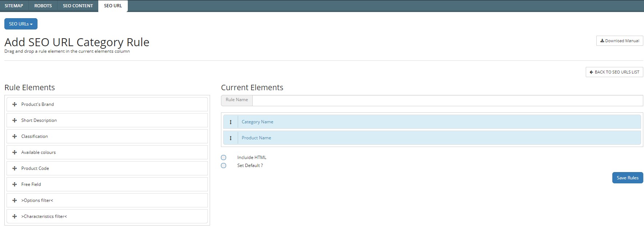The height and width of the screenshot is (227, 644).
Task: Click the Classification label
Action: click(35, 136)
